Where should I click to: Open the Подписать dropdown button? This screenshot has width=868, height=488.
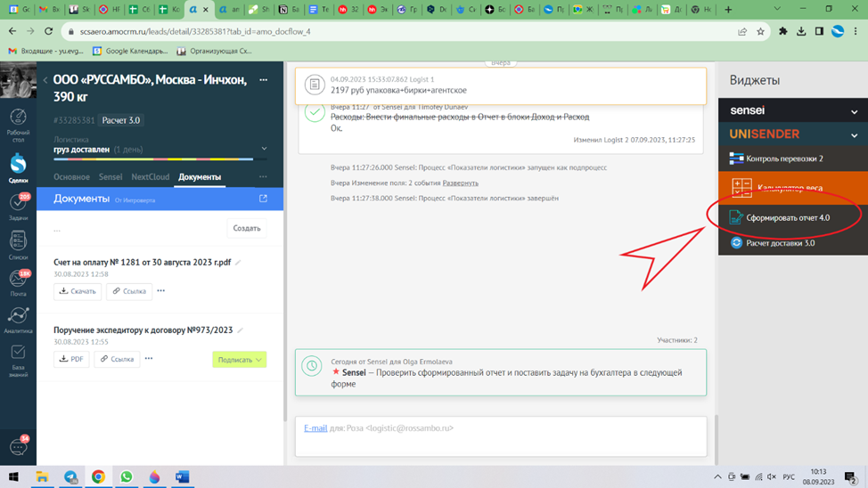pyautogui.click(x=239, y=360)
